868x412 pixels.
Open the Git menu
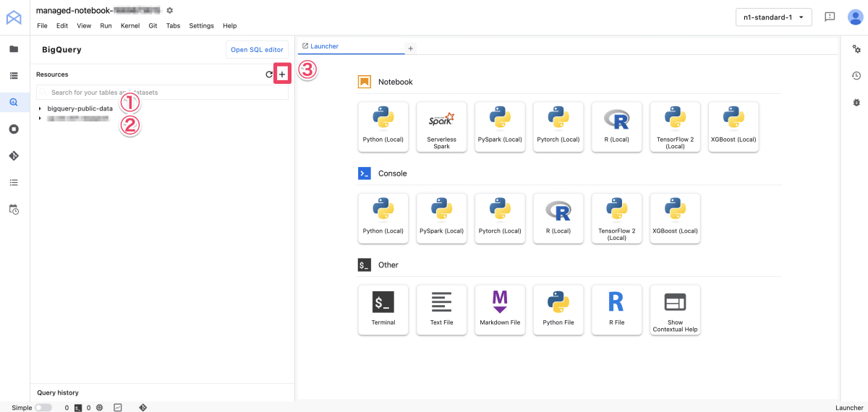(x=153, y=25)
